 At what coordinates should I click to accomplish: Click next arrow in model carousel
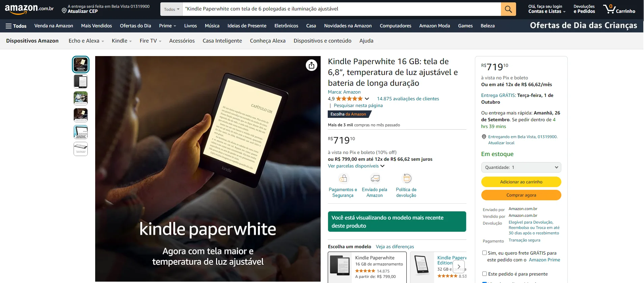click(x=459, y=266)
